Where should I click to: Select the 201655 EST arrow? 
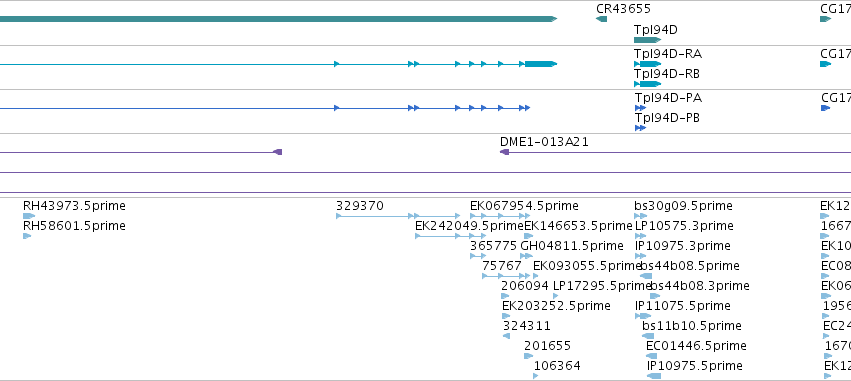pyautogui.click(x=529, y=356)
